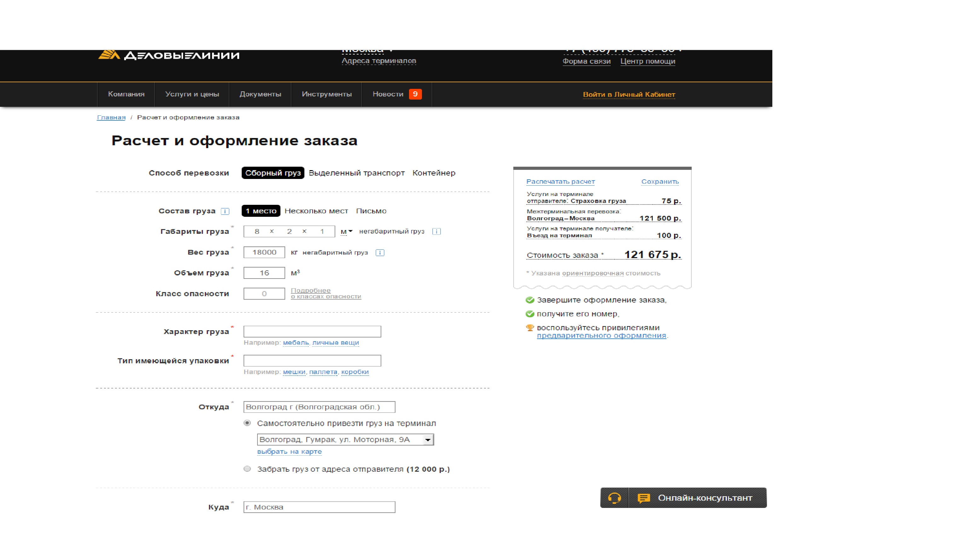
Task: Choose pickup from sender address radio
Action: (247, 469)
